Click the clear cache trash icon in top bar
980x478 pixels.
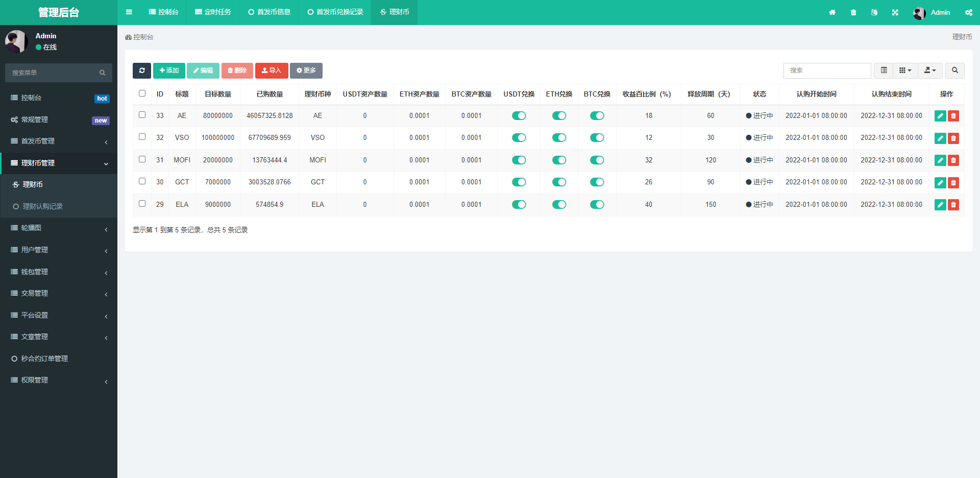click(853, 13)
